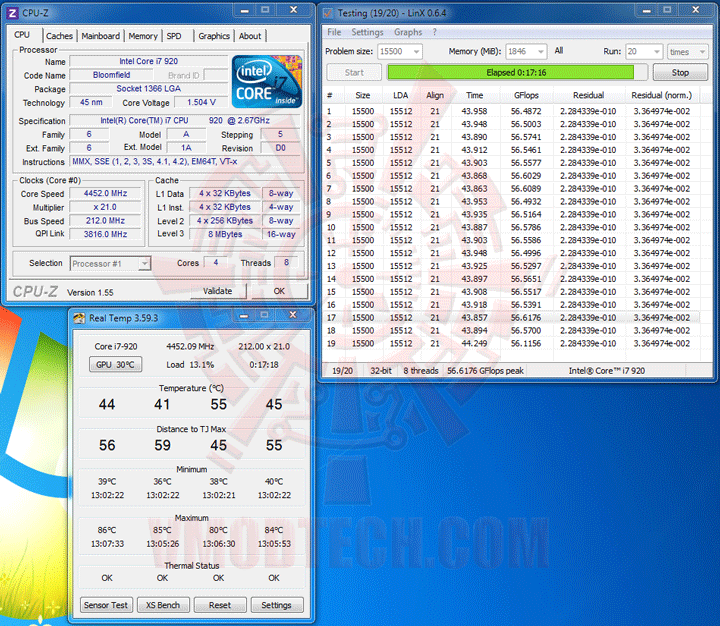Viewport: 720px width, 626px height.
Task: Click the 19/20 status bar entry in LinX
Action: [x=343, y=371]
